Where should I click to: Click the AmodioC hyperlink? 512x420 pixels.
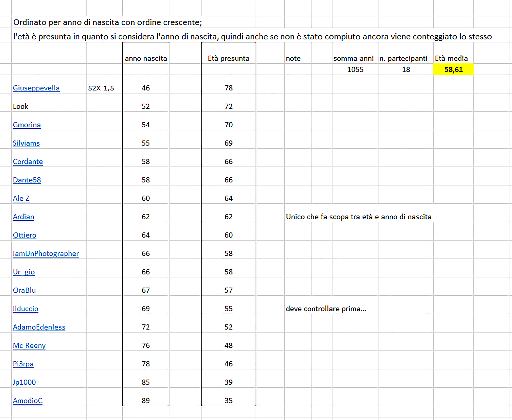[28, 401]
